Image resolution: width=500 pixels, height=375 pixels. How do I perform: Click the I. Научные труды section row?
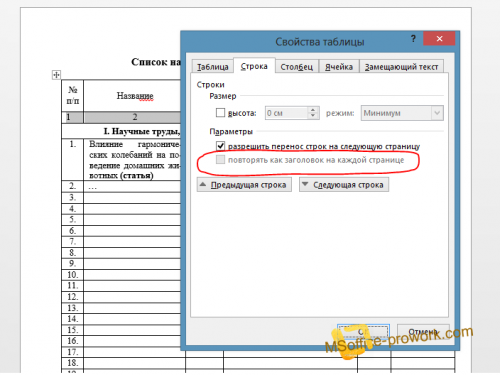121,131
